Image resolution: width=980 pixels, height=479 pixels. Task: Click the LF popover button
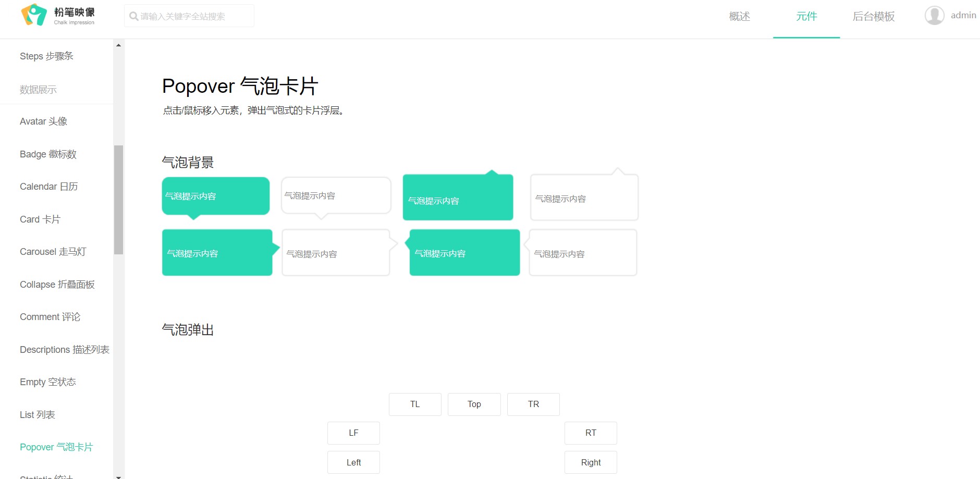tap(353, 433)
